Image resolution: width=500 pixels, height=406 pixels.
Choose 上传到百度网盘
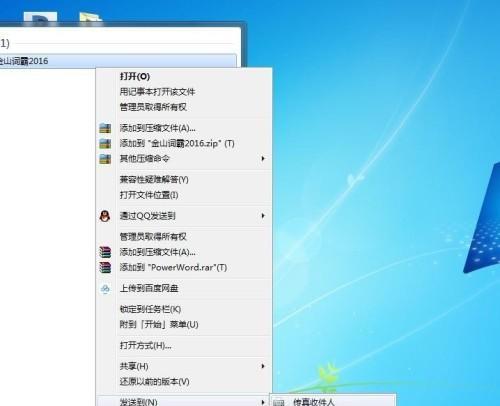click(149, 288)
